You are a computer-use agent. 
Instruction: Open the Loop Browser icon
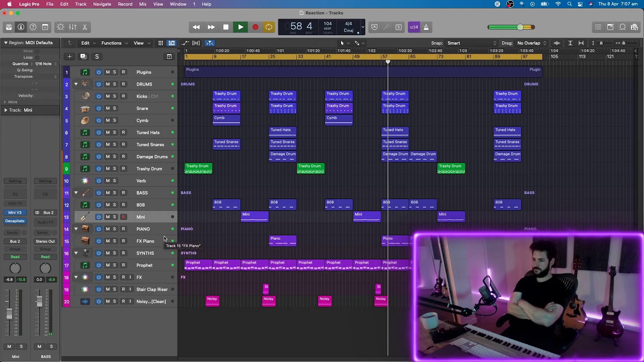(x=622, y=27)
